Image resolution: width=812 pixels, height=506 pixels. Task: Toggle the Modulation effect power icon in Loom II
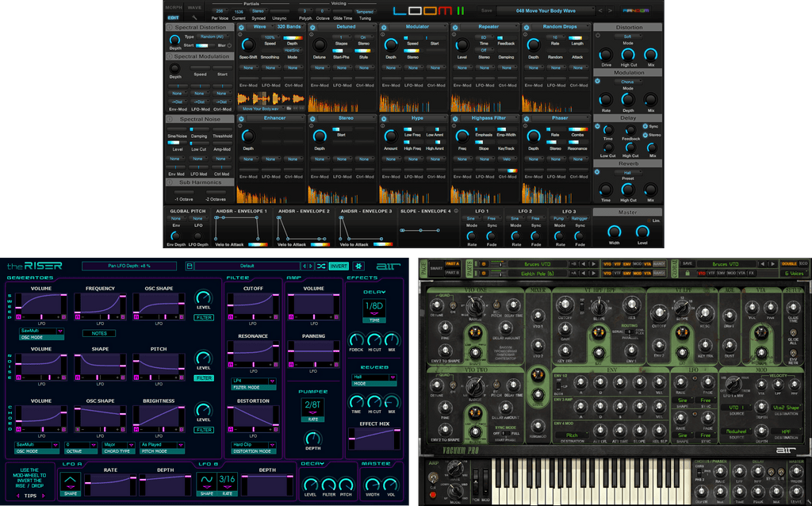pyautogui.click(x=597, y=81)
